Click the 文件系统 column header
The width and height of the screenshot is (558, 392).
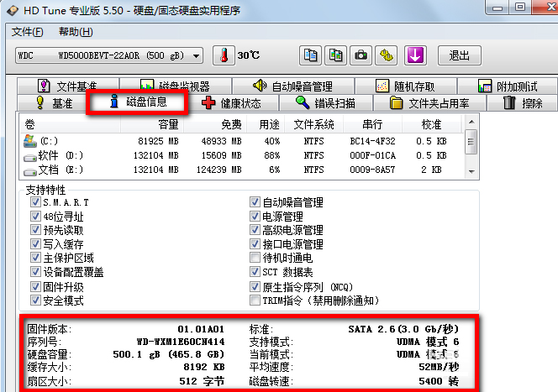[x=314, y=124]
